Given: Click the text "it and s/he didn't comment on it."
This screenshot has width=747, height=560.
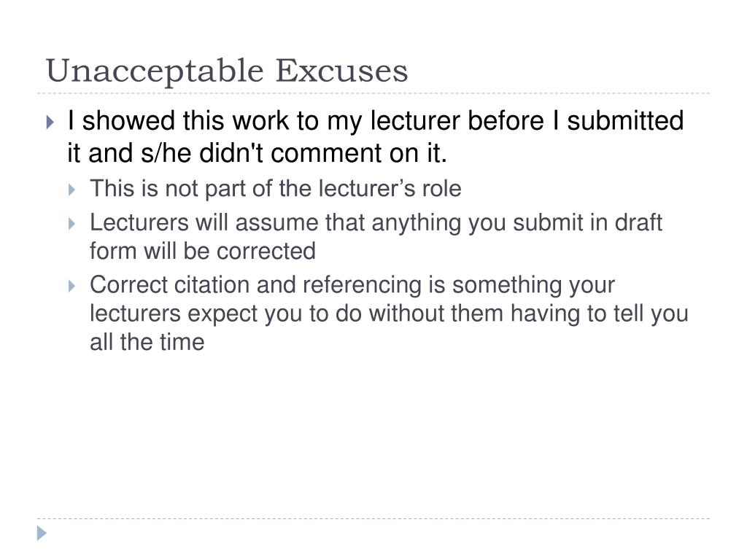Looking at the screenshot, I should click(258, 153).
